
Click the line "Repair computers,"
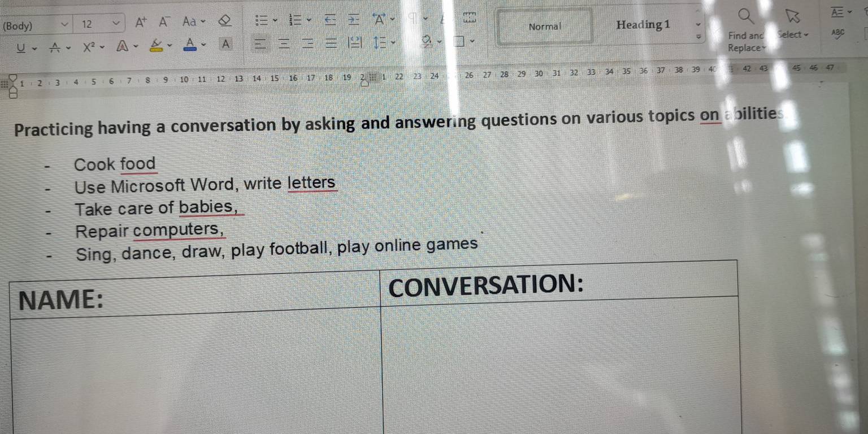tap(150, 231)
